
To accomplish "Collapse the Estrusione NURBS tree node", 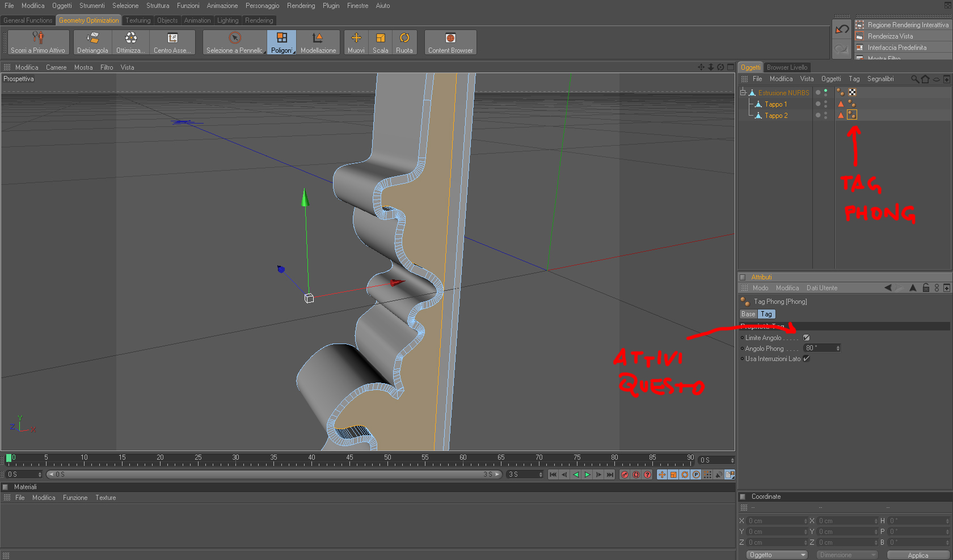I will click(x=743, y=92).
